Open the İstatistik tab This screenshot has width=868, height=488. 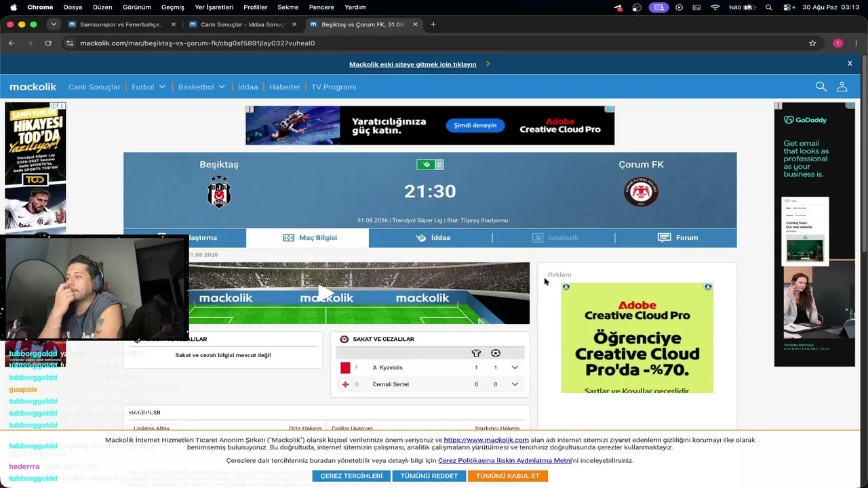coord(554,238)
